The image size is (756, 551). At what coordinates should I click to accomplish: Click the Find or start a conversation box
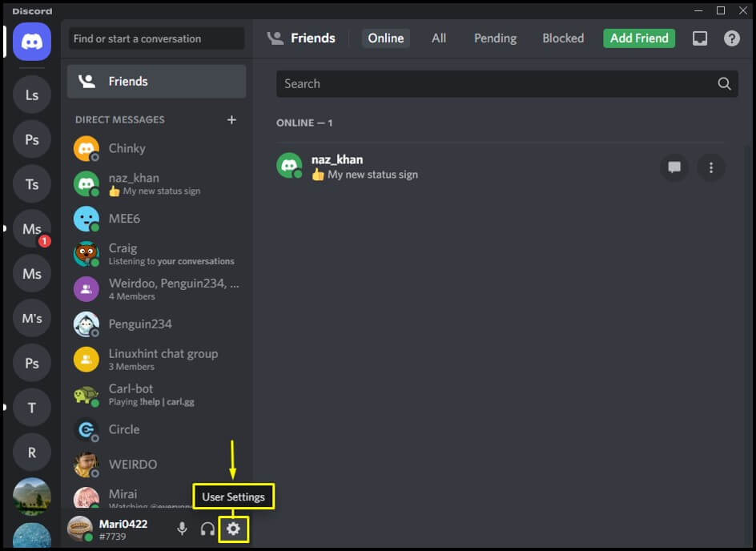pos(156,38)
